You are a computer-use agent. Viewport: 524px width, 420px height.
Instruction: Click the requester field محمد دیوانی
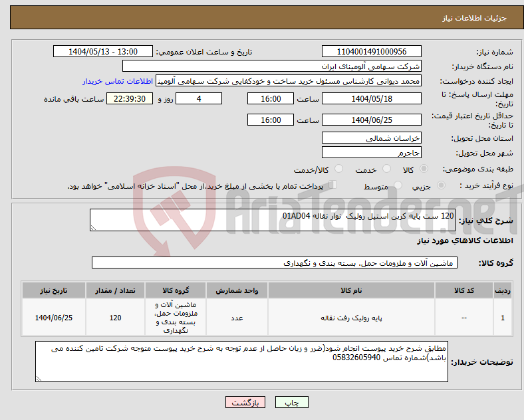coord(289,81)
